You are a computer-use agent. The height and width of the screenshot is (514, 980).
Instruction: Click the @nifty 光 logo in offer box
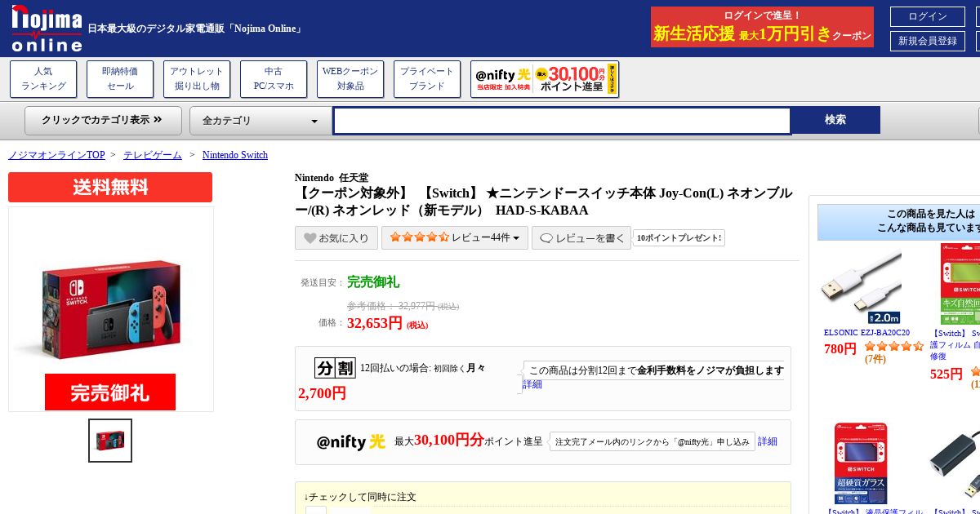click(350, 441)
